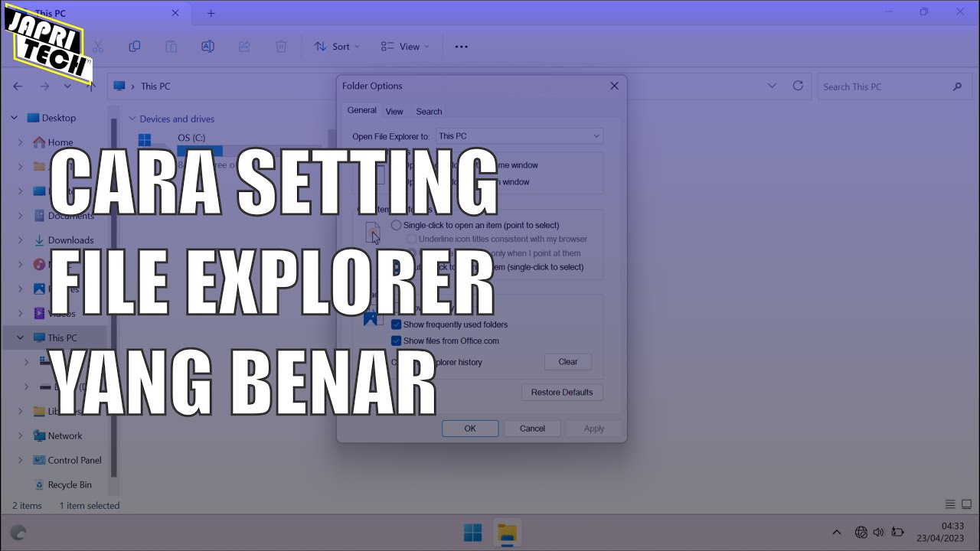Open the Windows Start menu

pyautogui.click(x=473, y=533)
